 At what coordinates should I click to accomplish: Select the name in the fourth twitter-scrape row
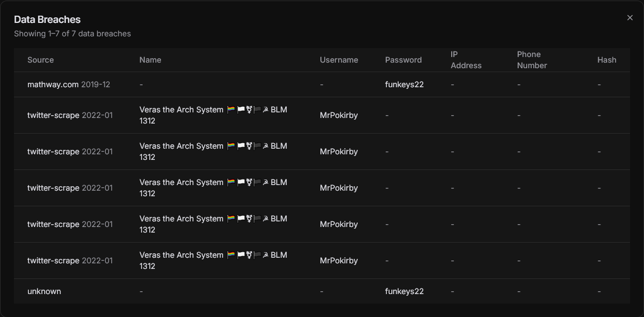pos(213,224)
